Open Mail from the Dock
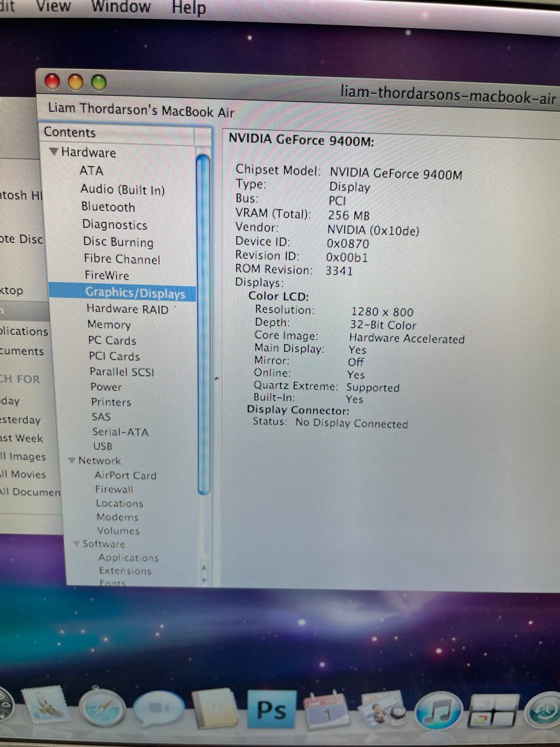The height and width of the screenshot is (747, 560). click(46, 705)
